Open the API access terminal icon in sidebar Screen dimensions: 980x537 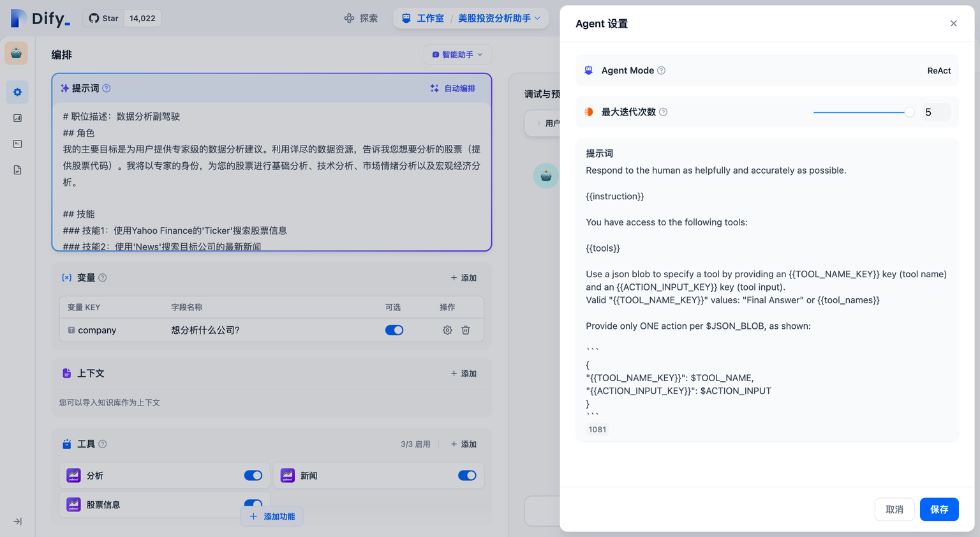(17, 144)
